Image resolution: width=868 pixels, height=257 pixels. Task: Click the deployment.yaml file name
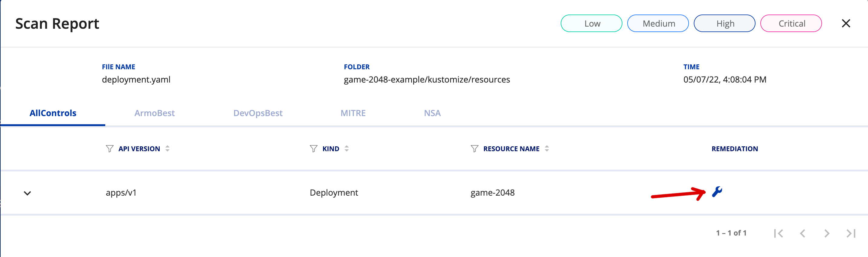click(136, 80)
